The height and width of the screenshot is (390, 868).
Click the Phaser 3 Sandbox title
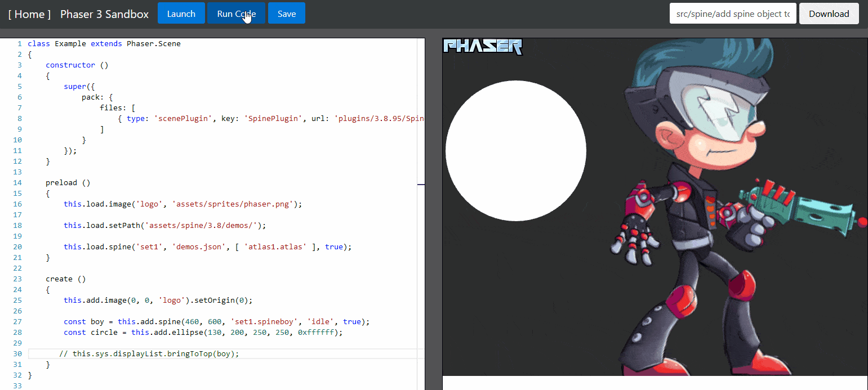click(x=104, y=14)
